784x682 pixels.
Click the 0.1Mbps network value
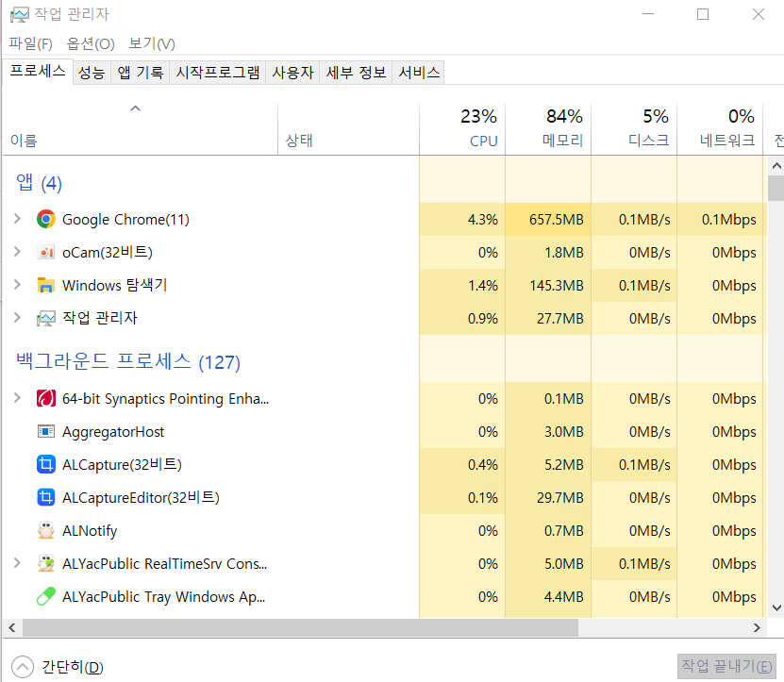728,220
